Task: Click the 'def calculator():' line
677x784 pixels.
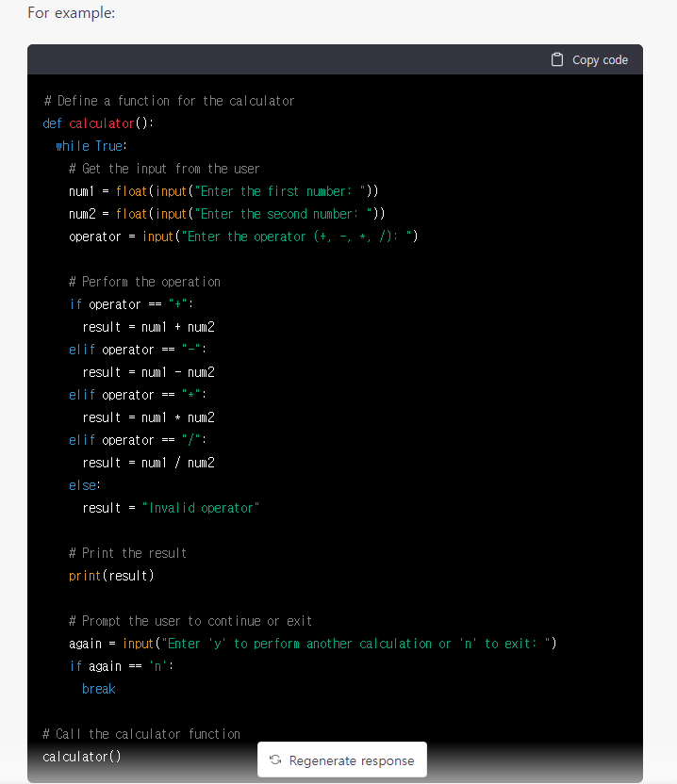Action: pyautogui.click(x=98, y=123)
